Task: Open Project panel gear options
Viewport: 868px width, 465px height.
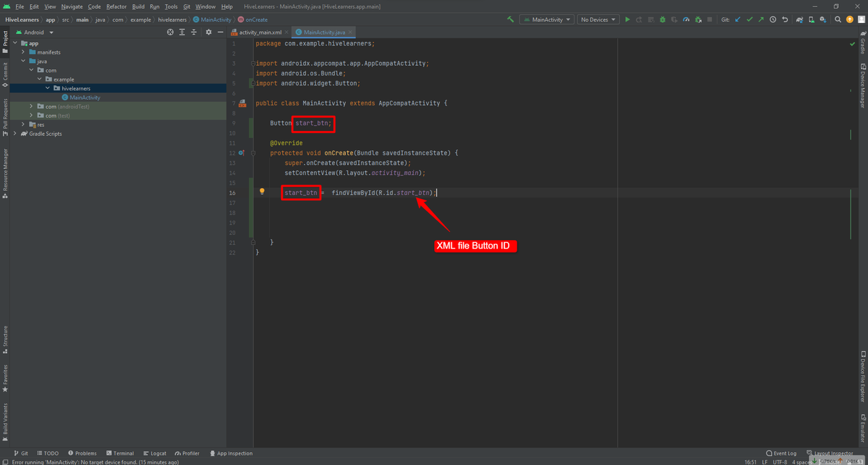Action: point(209,32)
